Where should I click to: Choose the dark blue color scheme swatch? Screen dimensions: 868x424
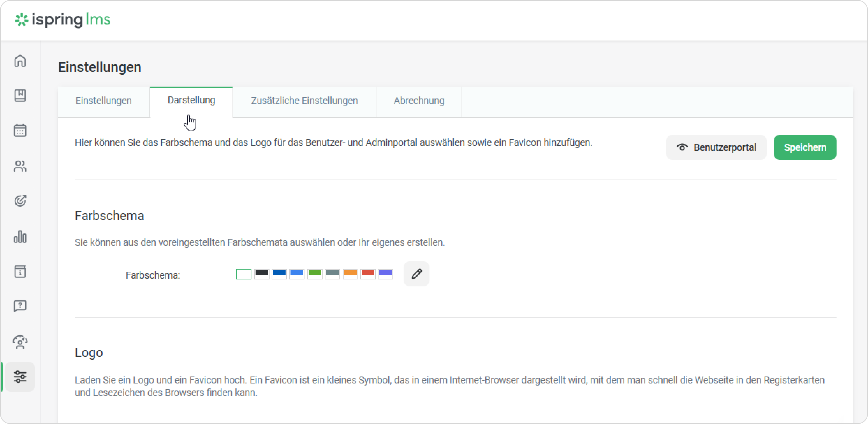click(279, 274)
